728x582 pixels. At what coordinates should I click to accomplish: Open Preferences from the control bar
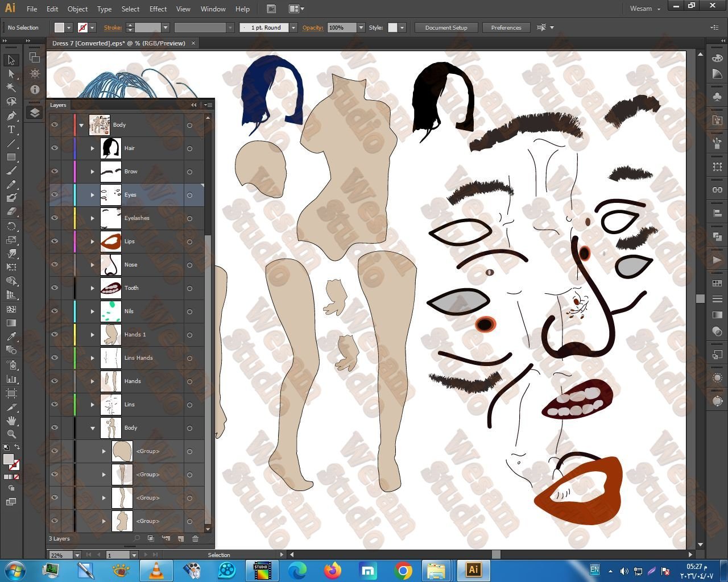pos(506,28)
